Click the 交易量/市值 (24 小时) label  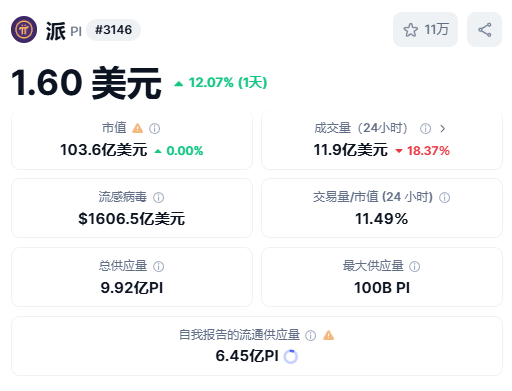click(373, 197)
